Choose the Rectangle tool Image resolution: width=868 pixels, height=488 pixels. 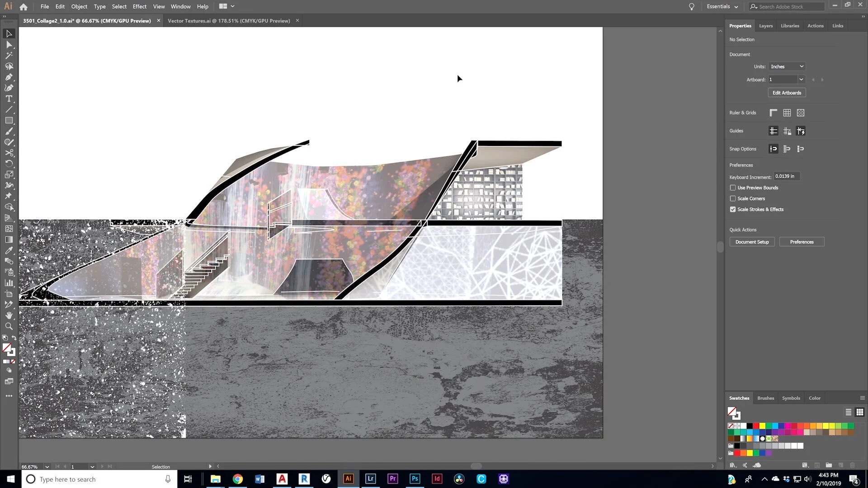coord(9,120)
